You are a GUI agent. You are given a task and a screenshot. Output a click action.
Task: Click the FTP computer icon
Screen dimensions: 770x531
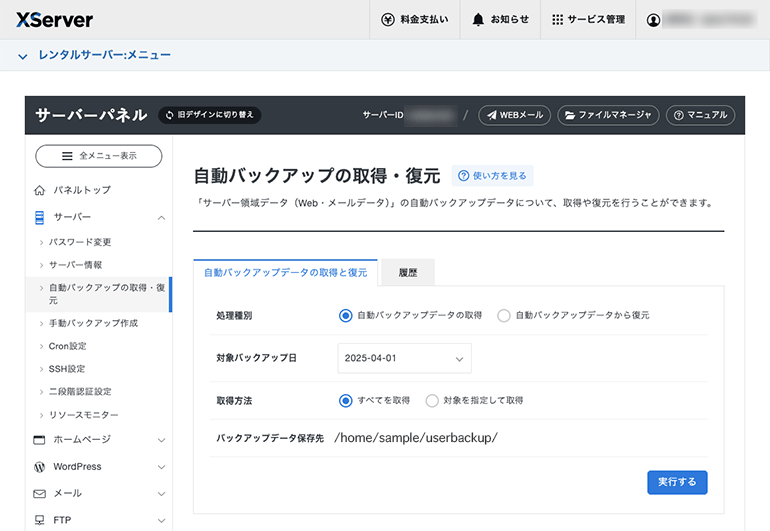[39, 520]
